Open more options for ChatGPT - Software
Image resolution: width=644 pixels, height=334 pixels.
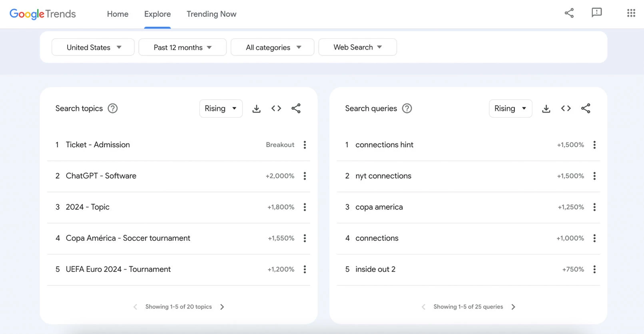pyautogui.click(x=305, y=176)
